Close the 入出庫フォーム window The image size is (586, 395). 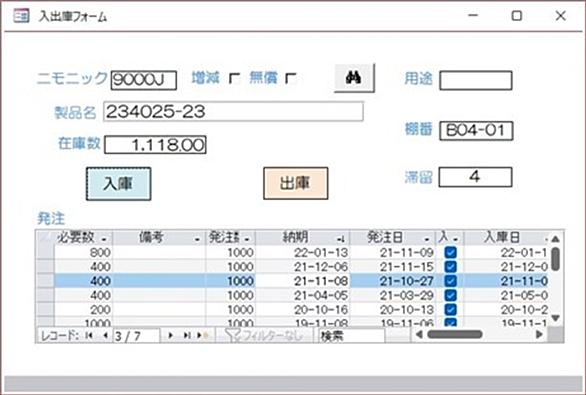560,16
